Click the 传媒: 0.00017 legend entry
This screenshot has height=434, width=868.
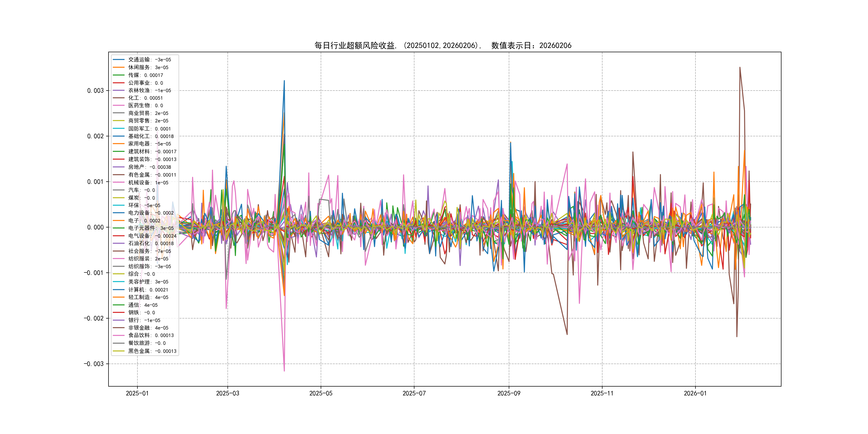coord(145,75)
